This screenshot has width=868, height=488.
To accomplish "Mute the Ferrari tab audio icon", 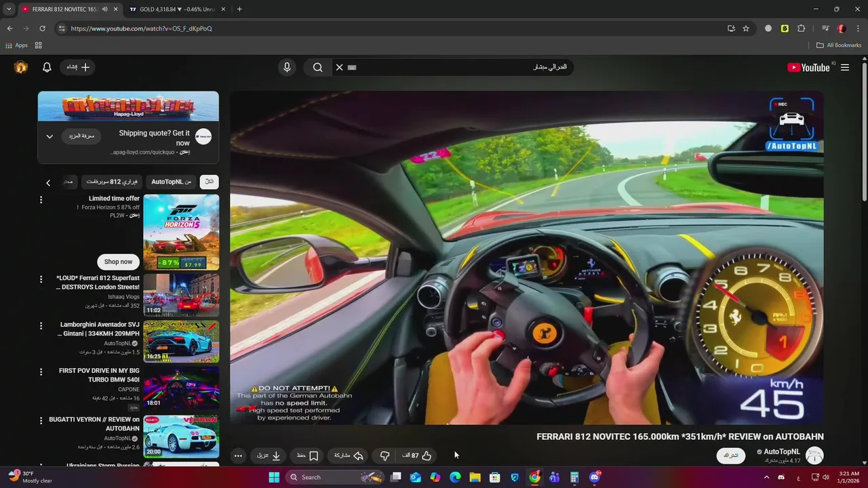I will tap(104, 9).
